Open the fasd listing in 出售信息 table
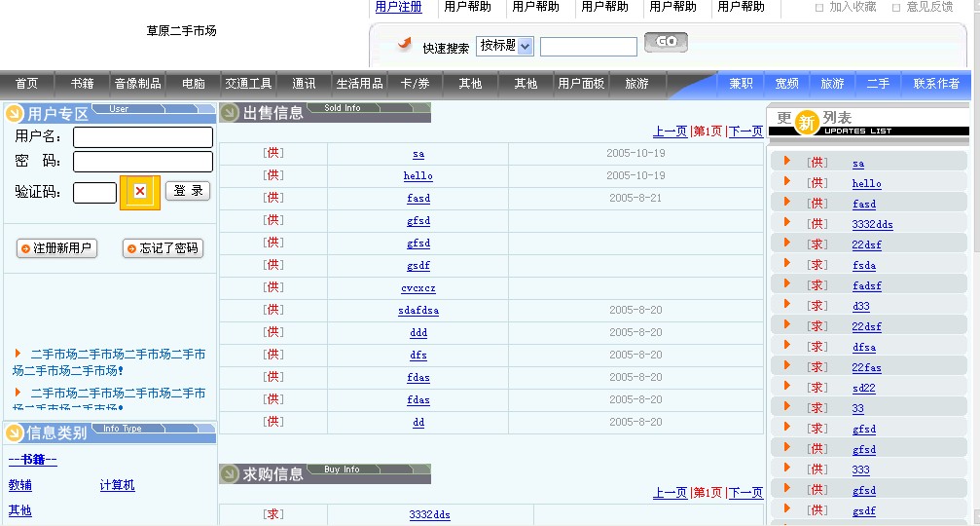 point(418,199)
